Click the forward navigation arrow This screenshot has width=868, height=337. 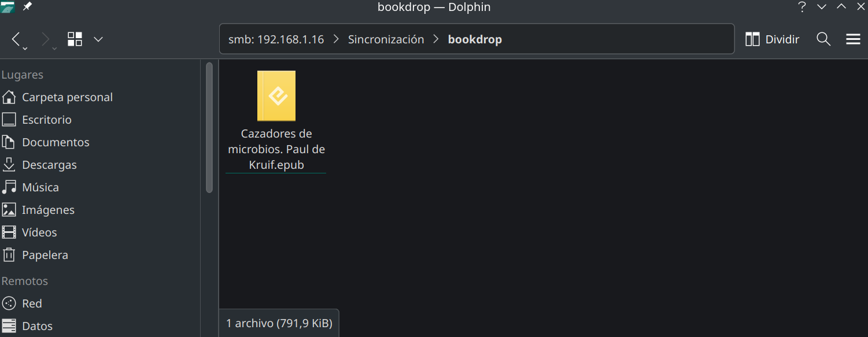46,39
